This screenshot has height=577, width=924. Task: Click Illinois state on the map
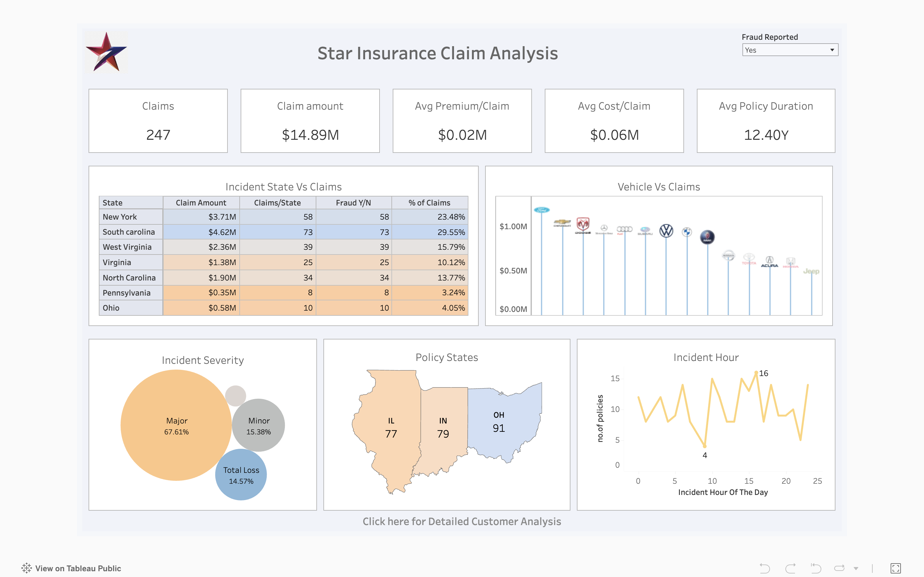pos(390,427)
